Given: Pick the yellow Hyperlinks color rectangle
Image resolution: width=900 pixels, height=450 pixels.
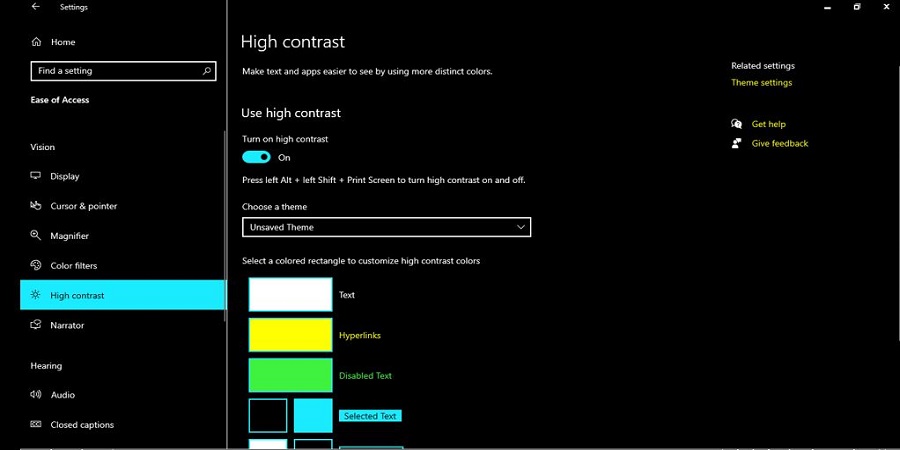Looking at the screenshot, I should click(x=290, y=335).
